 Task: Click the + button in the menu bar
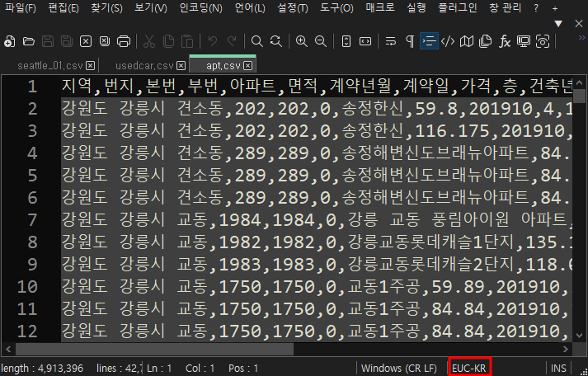click(x=555, y=8)
